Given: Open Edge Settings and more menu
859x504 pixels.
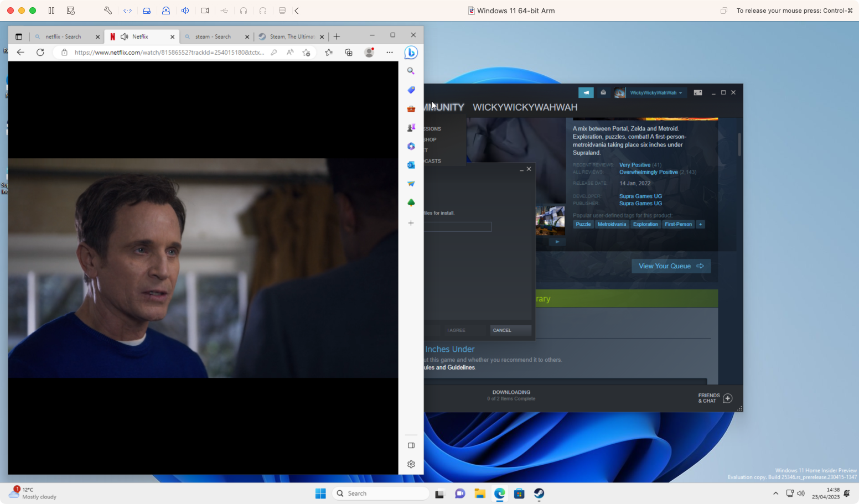Looking at the screenshot, I should 390,52.
